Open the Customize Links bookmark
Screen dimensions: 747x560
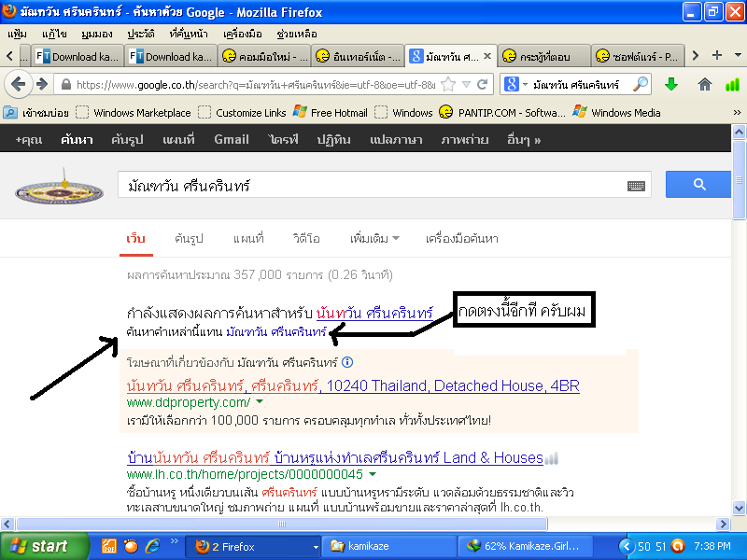click(x=242, y=113)
